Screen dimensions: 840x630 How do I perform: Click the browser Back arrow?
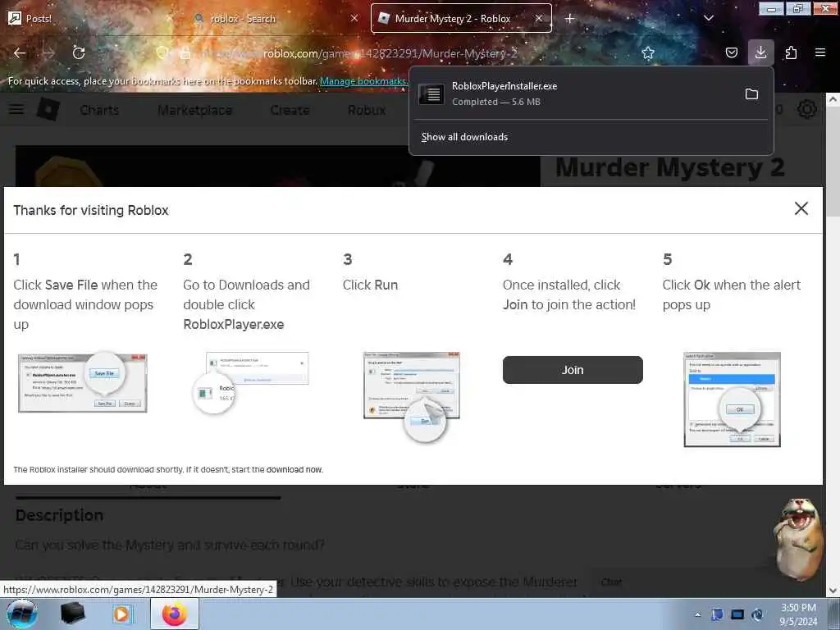point(20,52)
